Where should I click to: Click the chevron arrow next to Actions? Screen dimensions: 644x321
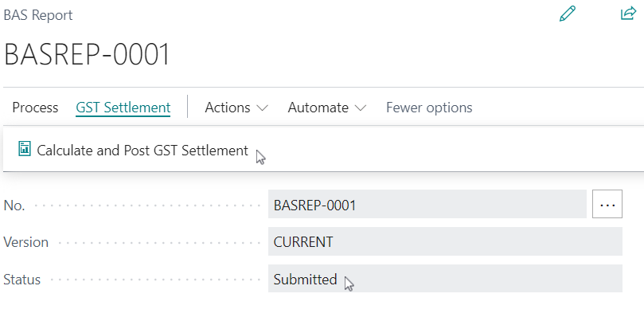tap(263, 108)
